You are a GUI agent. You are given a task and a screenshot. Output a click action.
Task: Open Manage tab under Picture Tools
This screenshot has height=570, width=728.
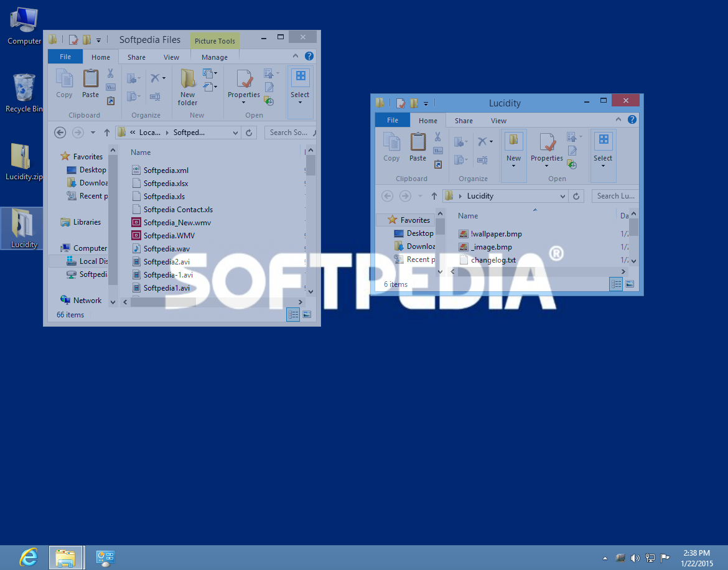tap(215, 57)
